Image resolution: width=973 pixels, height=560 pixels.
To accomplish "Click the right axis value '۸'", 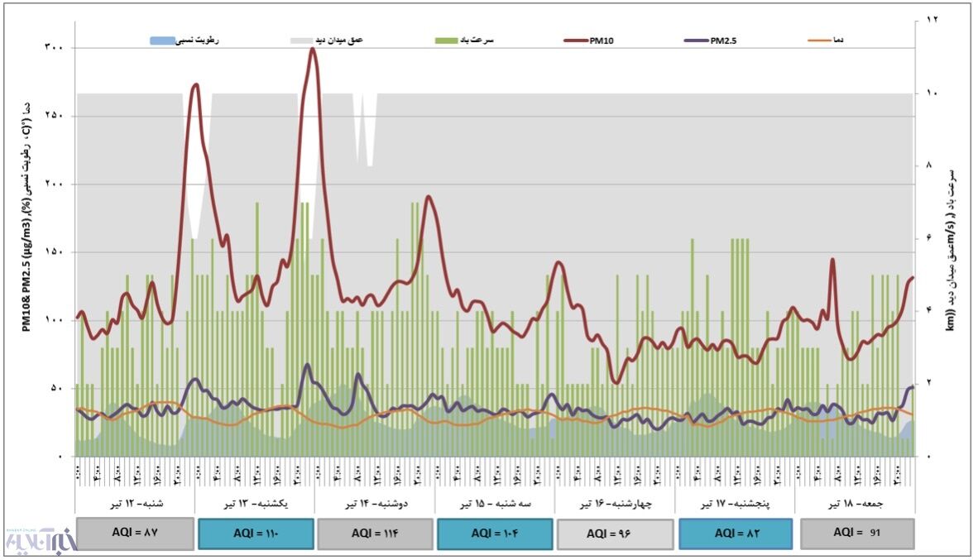I will point(930,165).
